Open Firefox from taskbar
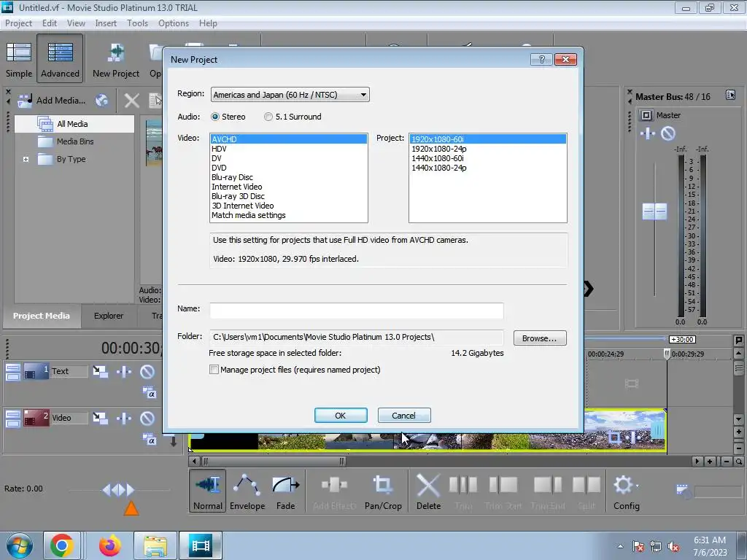Image resolution: width=747 pixels, height=560 pixels. tap(110, 545)
